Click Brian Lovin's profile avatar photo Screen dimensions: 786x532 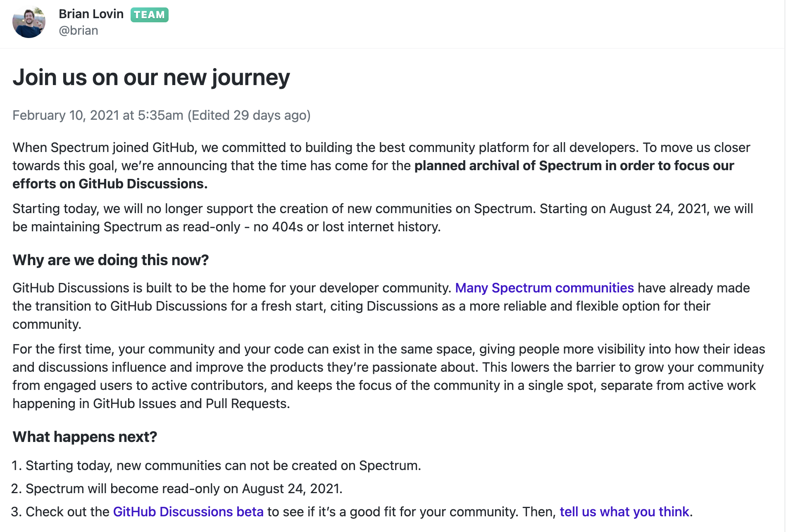29,22
